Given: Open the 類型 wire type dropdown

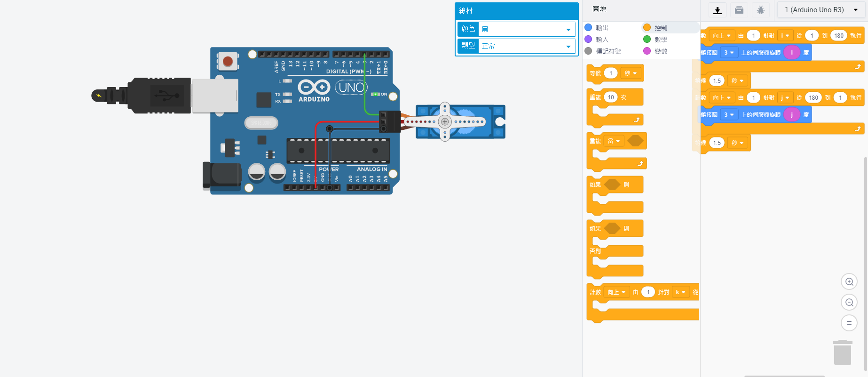Looking at the screenshot, I should coord(527,46).
